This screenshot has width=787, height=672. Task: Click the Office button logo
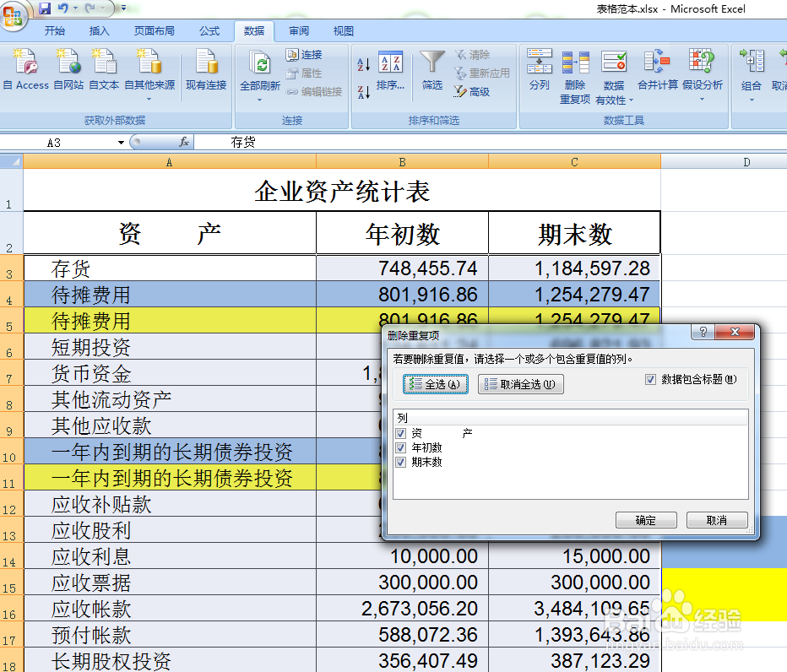(13, 16)
